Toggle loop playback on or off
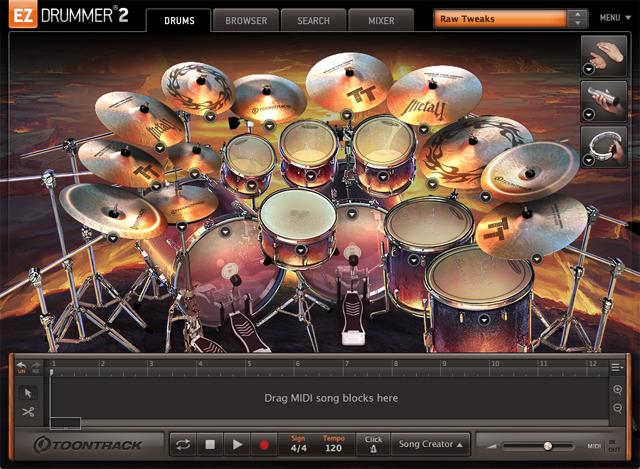This screenshot has height=469, width=640. tap(183, 444)
